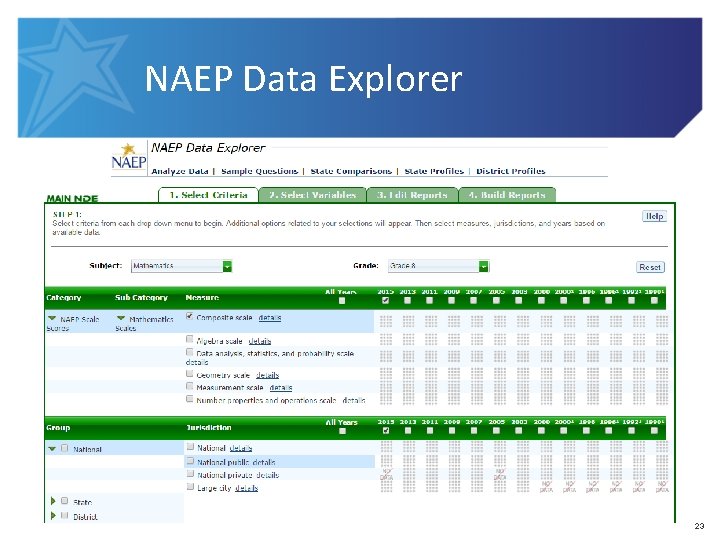Open details link for National private
Image resolution: width=720 pixels, height=540 pixels.
(x=267, y=475)
